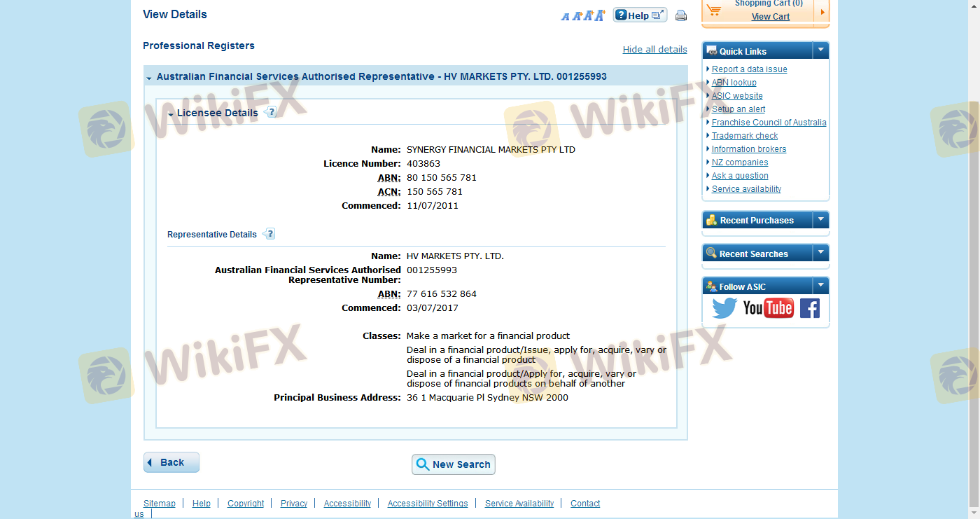The width and height of the screenshot is (980, 519).
Task: Collapse the Authorised Representative HV Markets panel
Action: (149, 77)
